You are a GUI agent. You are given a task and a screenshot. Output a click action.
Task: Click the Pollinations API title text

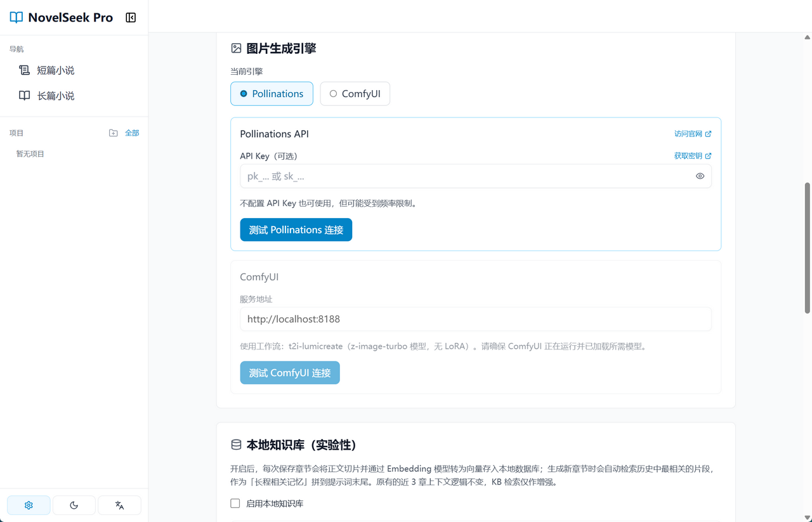pos(274,134)
